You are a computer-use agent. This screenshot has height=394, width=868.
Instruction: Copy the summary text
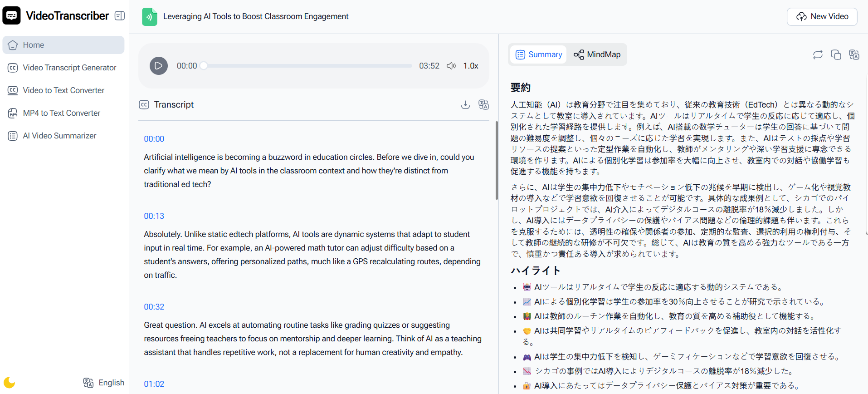pyautogui.click(x=836, y=55)
